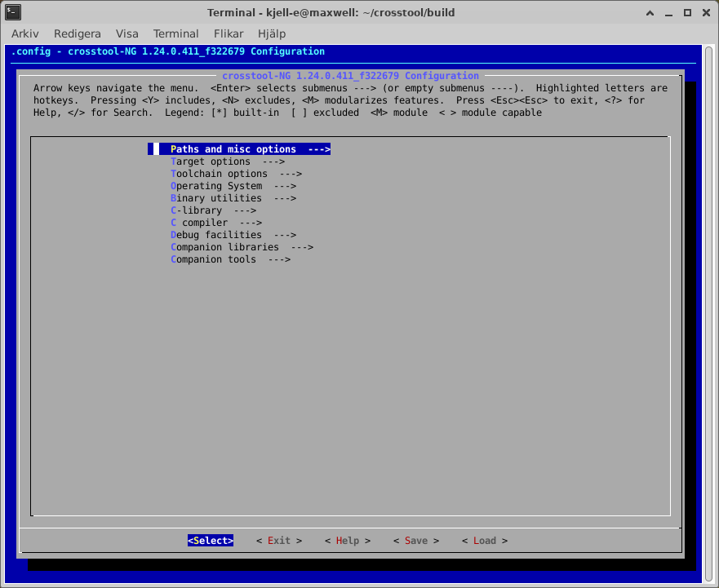Open Companion tools submenu
Viewport: 719px width, 588px height.
230,259
